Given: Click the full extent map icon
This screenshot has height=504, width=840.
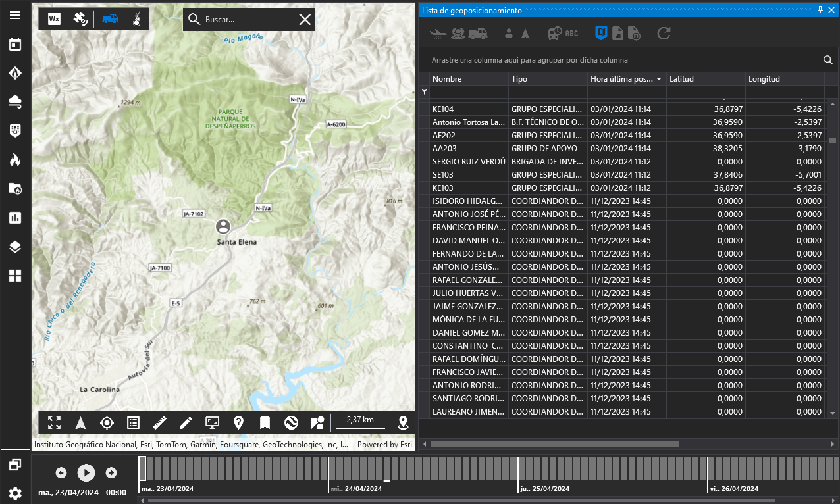Looking at the screenshot, I should tap(54, 422).
